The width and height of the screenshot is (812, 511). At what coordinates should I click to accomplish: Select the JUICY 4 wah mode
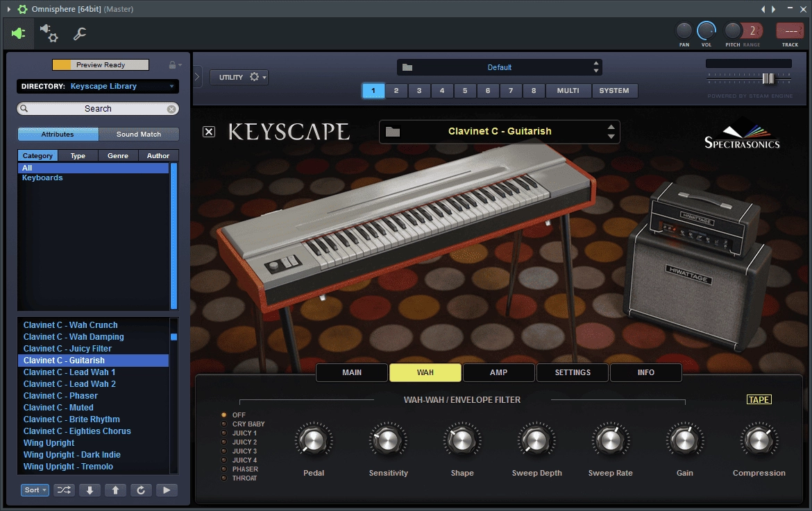pyautogui.click(x=239, y=460)
